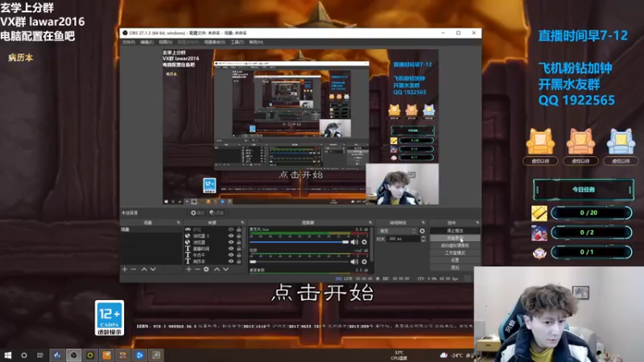This screenshot has height=362, width=644.
Task: Click the 属性 properties button above the sources
Action: click(197, 212)
